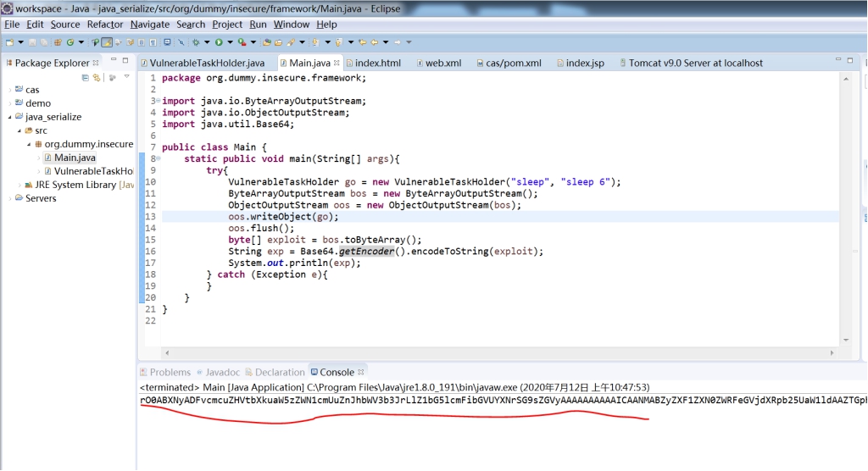Click the New Java Package icon
Image resolution: width=868 pixels, height=471 pixels.
click(x=58, y=42)
